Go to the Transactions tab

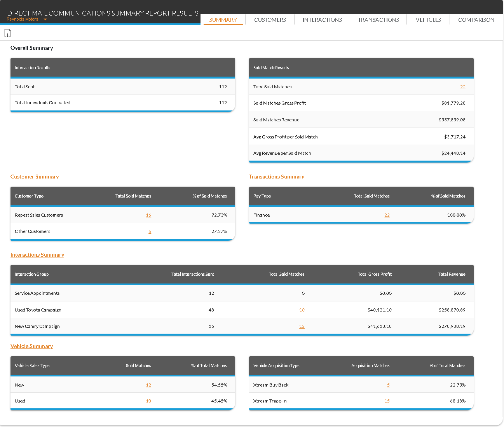[x=378, y=20]
